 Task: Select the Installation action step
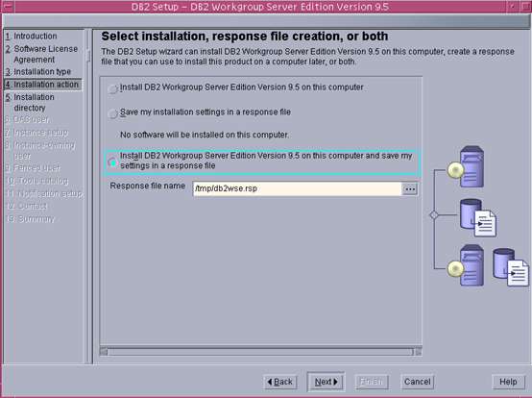pyautogui.click(x=42, y=85)
